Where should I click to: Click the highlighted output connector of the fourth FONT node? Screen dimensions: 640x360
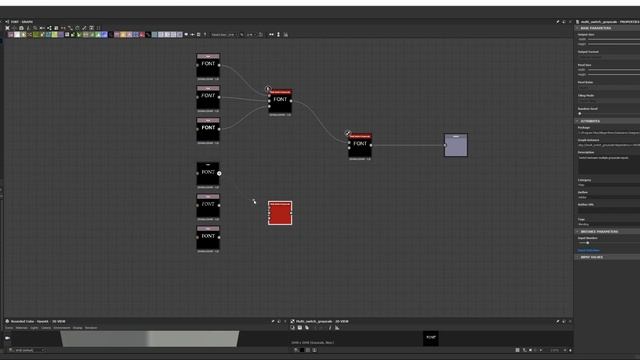(219, 173)
